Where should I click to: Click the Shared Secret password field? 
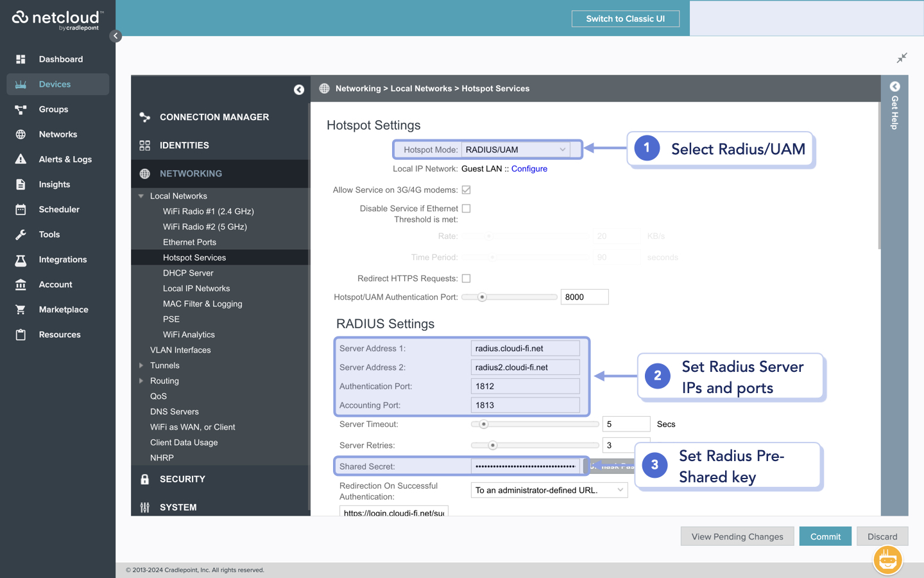pos(525,467)
